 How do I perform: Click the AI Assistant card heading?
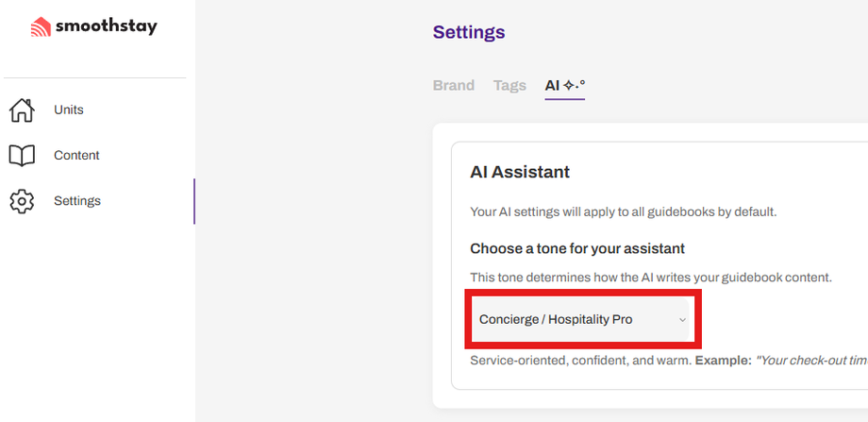coord(520,172)
